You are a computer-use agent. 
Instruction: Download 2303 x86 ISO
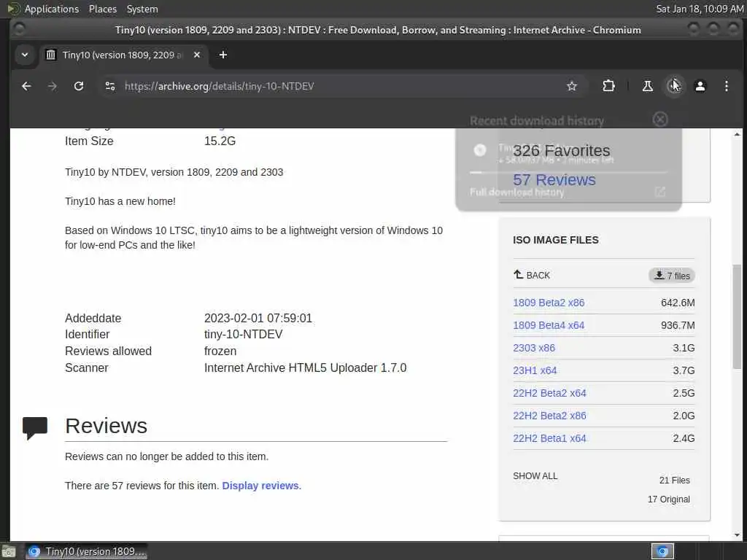point(533,348)
